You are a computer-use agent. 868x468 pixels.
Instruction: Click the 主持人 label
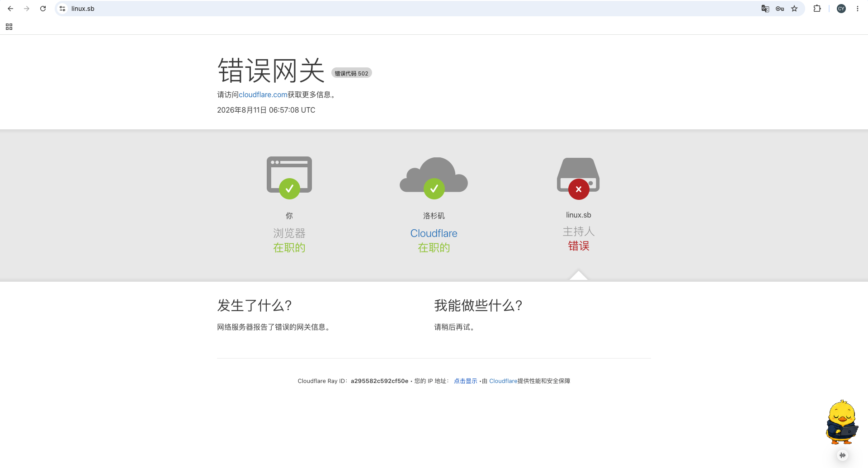(579, 232)
